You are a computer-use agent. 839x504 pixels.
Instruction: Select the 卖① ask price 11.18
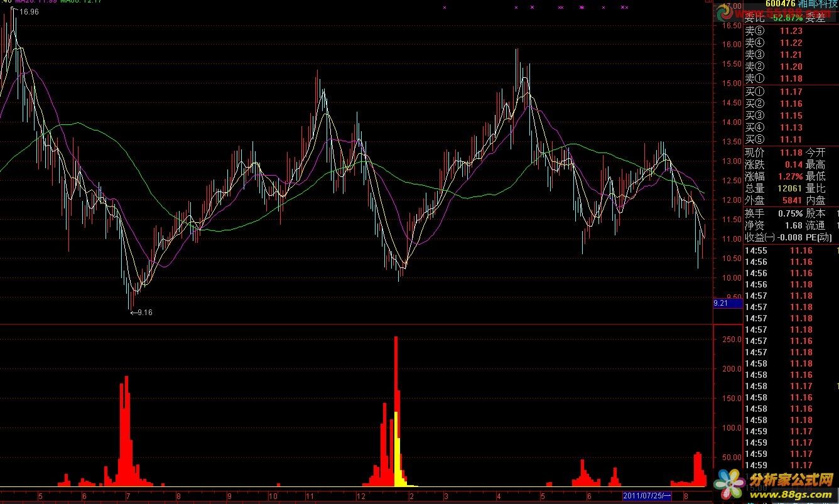click(x=791, y=78)
